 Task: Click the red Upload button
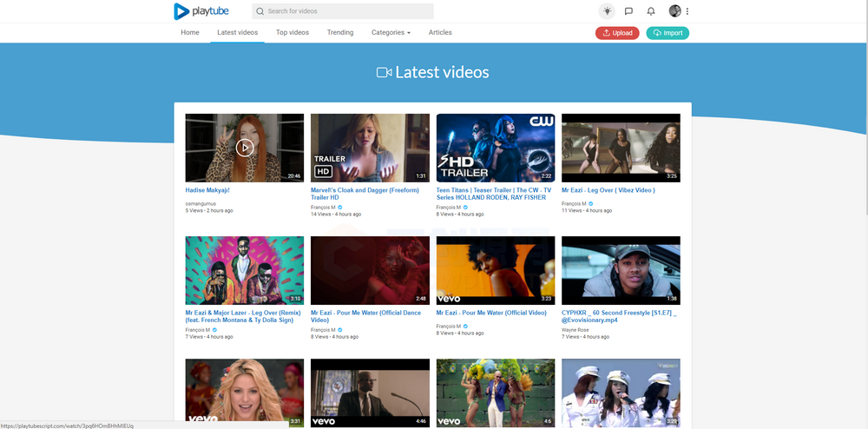click(617, 33)
